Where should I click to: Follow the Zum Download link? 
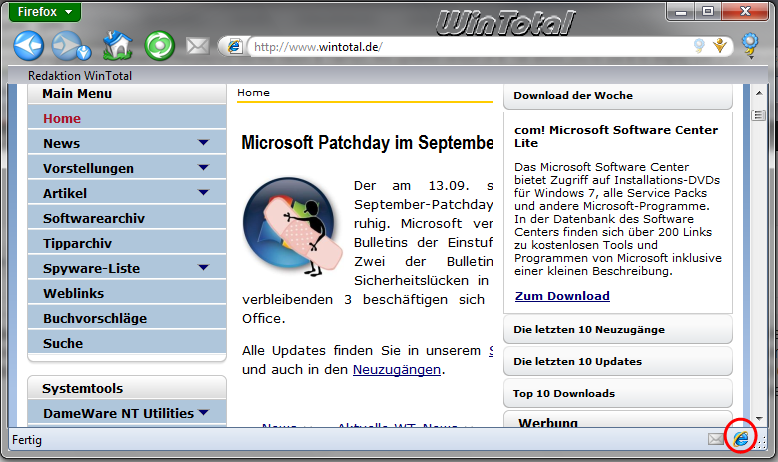(562, 296)
